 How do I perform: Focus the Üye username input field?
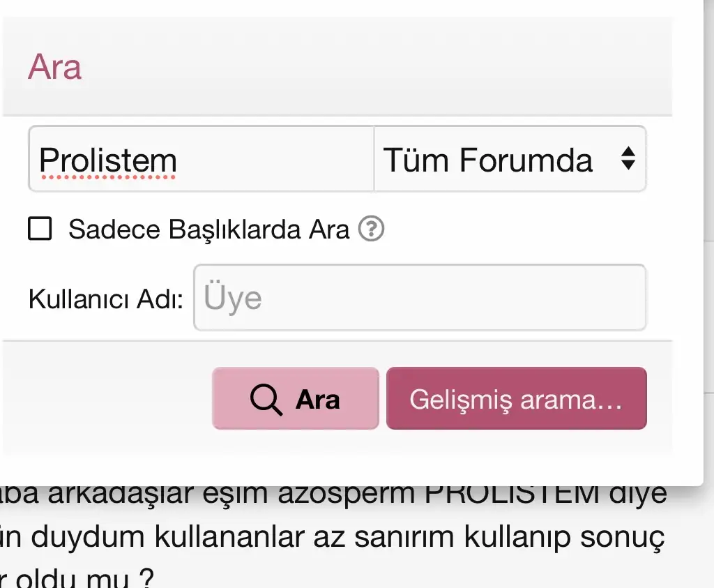tap(419, 298)
